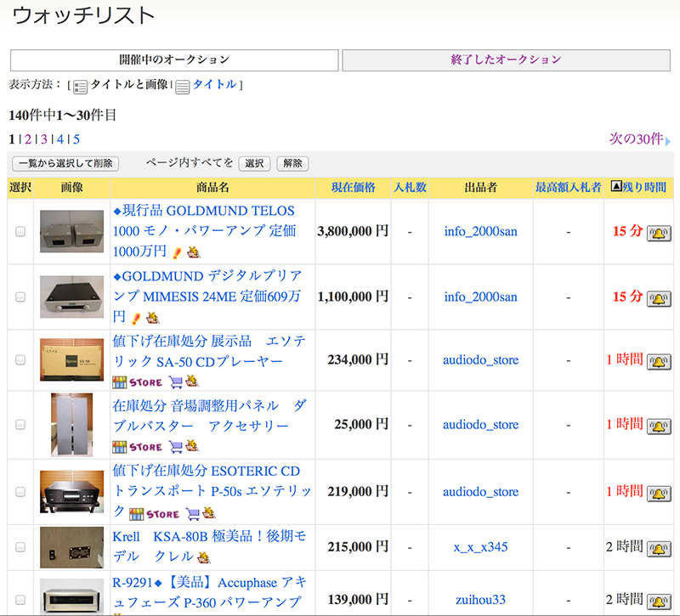Click alert bell icon for Krell KSA-80B row
680x616 pixels.
pyautogui.click(x=659, y=549)
